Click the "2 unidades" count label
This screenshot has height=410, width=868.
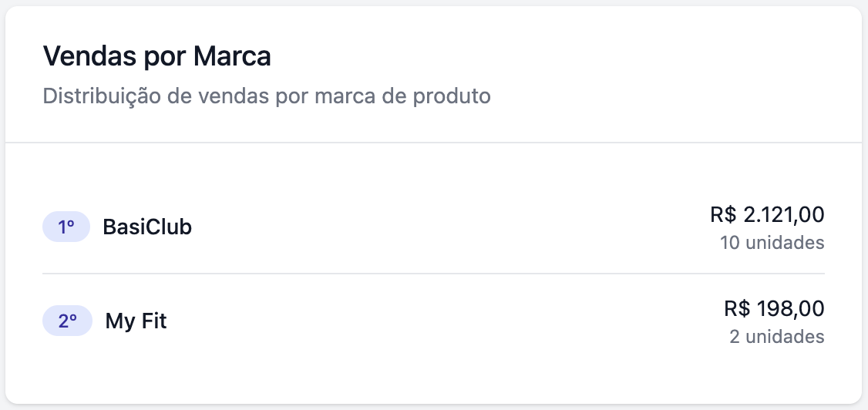click(776, 337)
